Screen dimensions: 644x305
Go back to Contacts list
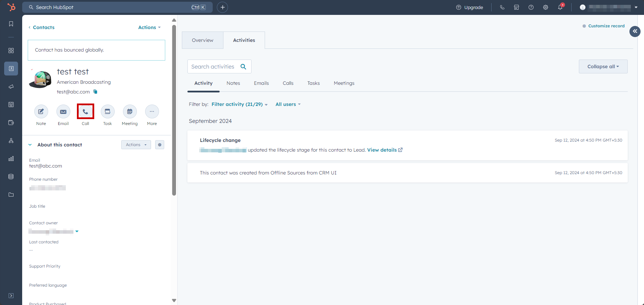coord(42,27)
